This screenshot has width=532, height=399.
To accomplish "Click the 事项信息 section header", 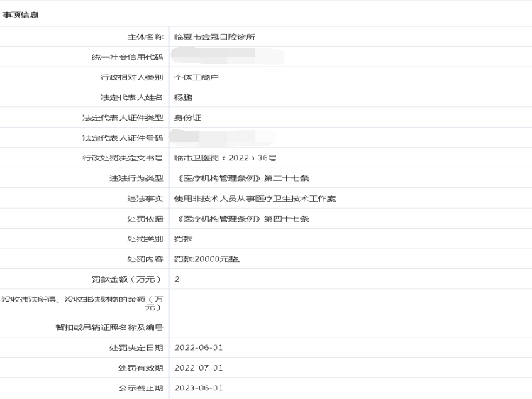I will point(21,14).
